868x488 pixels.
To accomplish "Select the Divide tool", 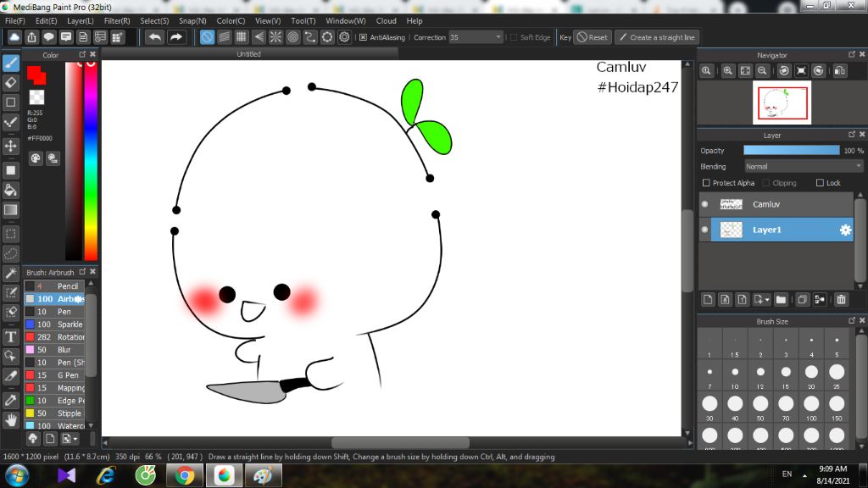I will click(x=10, y=375).
